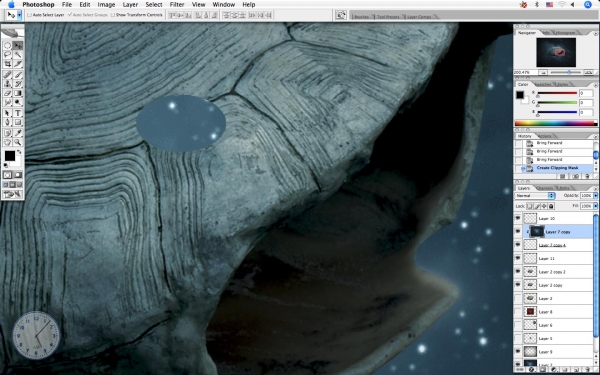Select the Path Selection tool

pyautogui.click(x=7, y=113)
